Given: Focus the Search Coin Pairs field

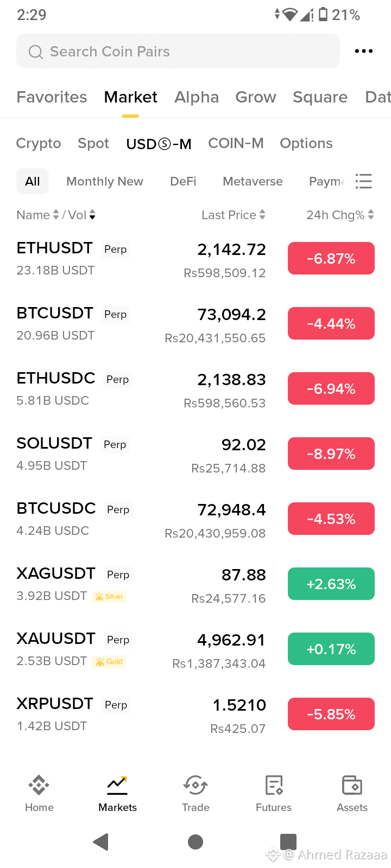Looking at the screenshot, I should (x=178, y=51).
